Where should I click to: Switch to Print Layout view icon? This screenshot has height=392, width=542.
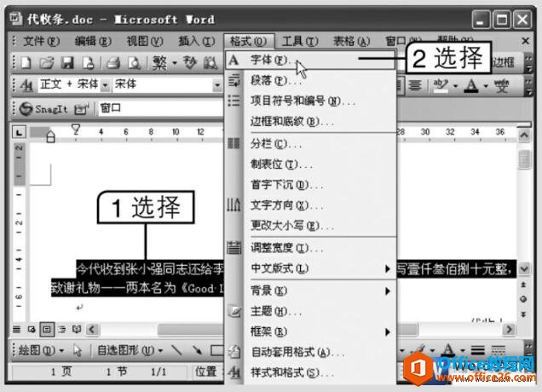47,329
